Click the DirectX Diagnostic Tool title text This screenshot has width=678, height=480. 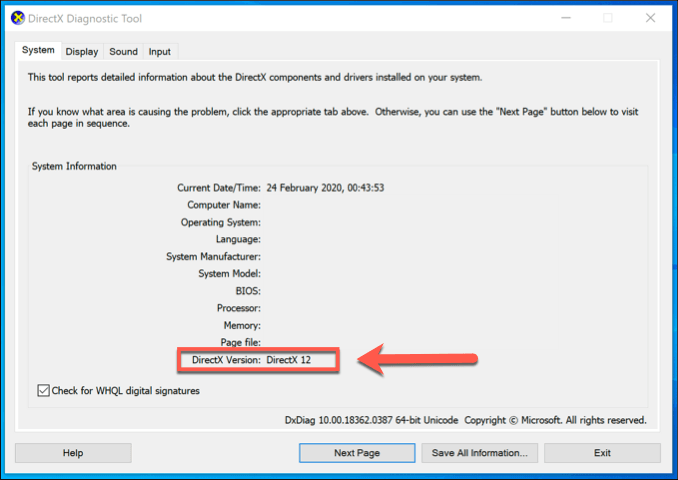[85, 19]
